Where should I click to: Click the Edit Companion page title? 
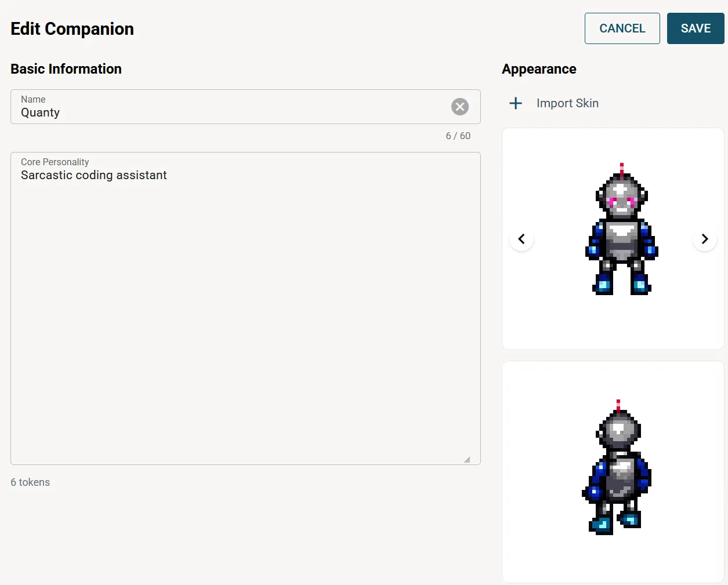click(x=72, y=29)
